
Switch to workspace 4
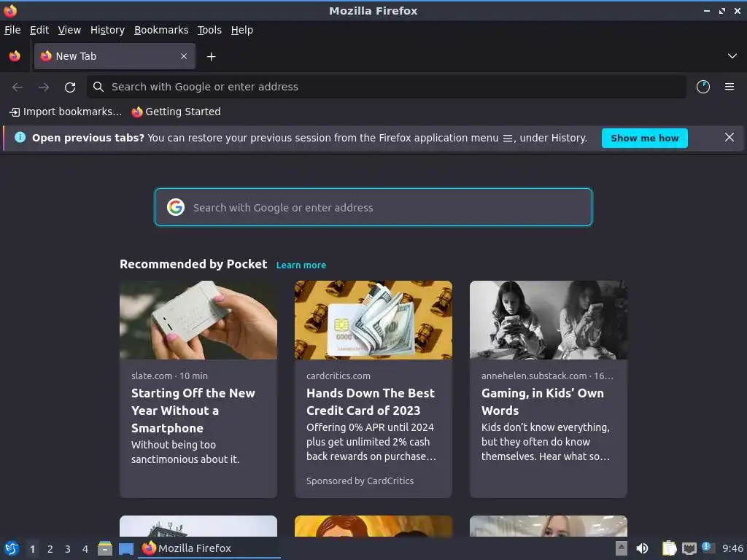tap(85, 549)
